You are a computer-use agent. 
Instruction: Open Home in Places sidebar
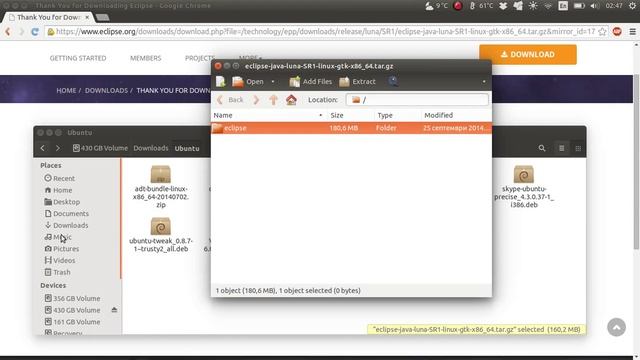coord(58,190)
